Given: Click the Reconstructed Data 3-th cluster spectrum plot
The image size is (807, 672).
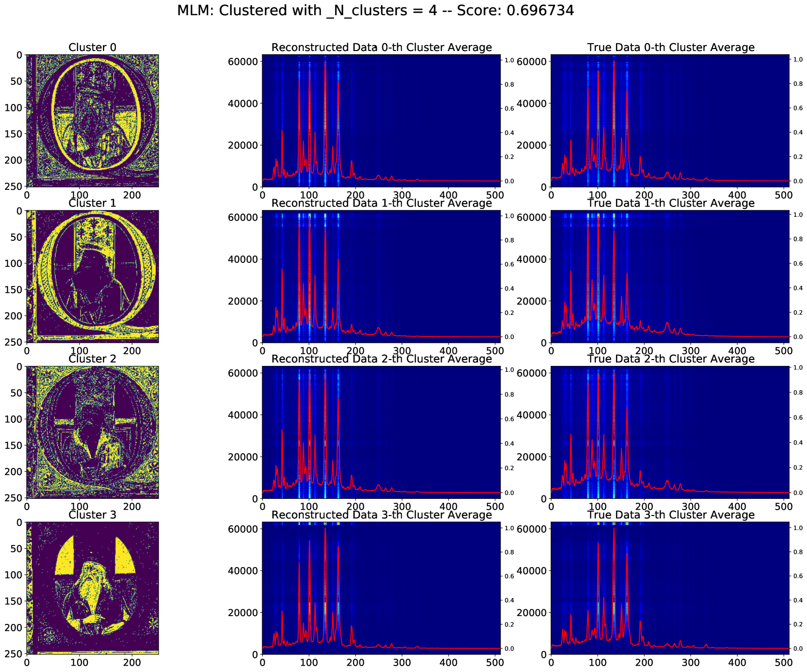Looking at the screenshot, I should click(x=381, y=588).
